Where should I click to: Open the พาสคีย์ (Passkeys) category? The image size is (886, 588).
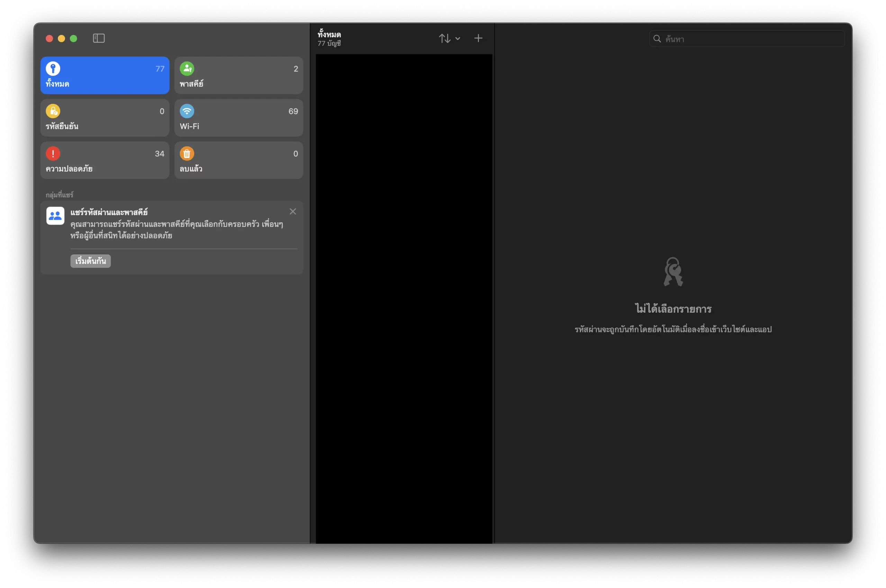pos(239,75)
